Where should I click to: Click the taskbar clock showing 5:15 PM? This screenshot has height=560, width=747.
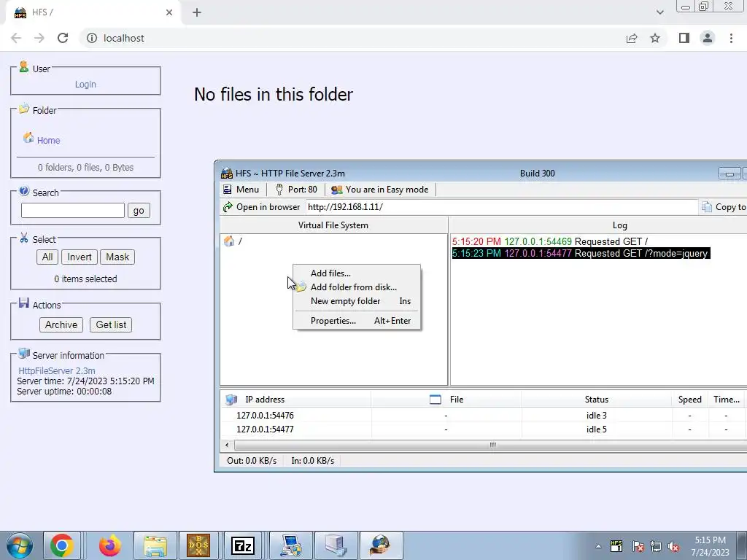710,546
